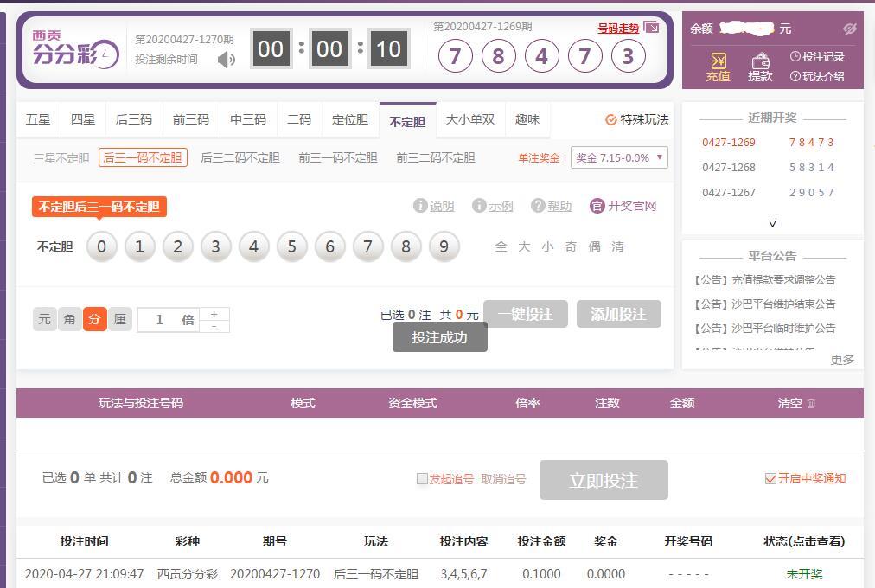Click the 大 big numbers filter

(524, 246)
